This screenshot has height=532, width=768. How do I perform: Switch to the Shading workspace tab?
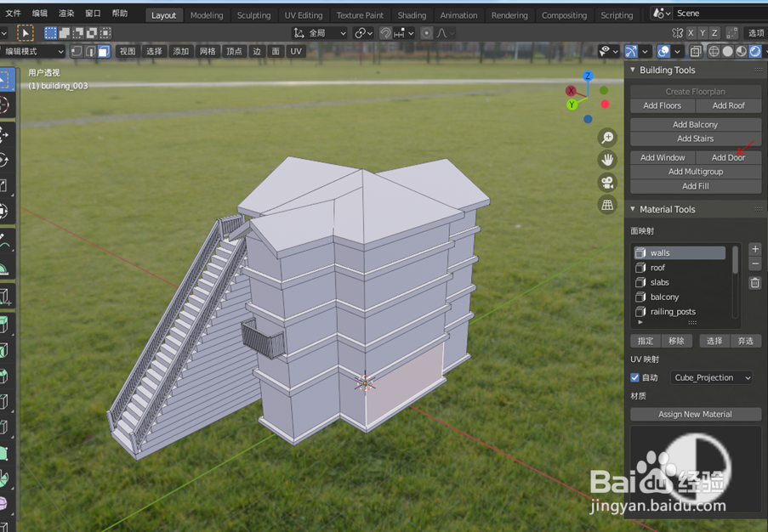[412, 14]
